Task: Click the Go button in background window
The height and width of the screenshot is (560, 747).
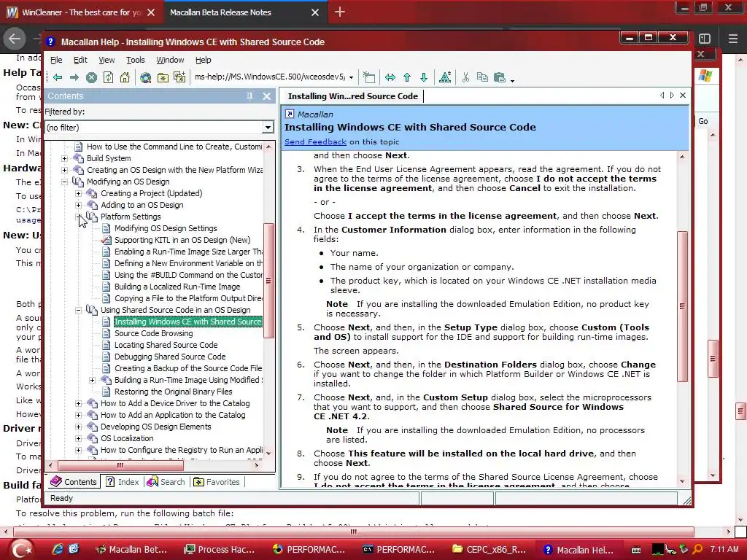Action: click(x=703, y=122)
